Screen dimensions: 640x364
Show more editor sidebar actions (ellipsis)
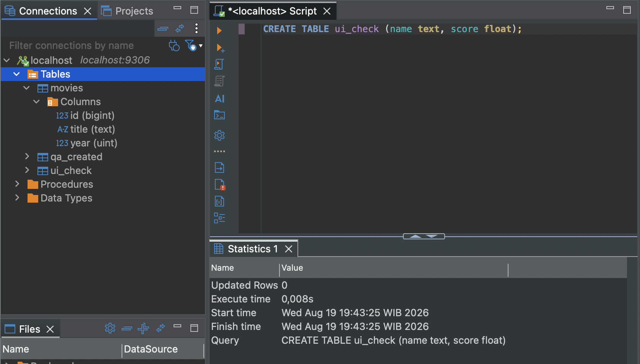click(x=219, y=151)
